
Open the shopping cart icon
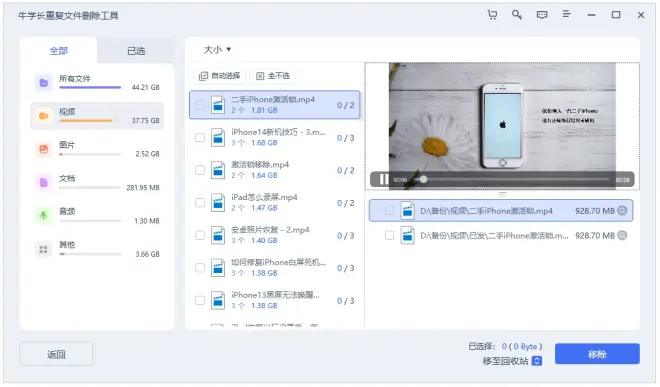pyautogui.click(x=492, y=15)
